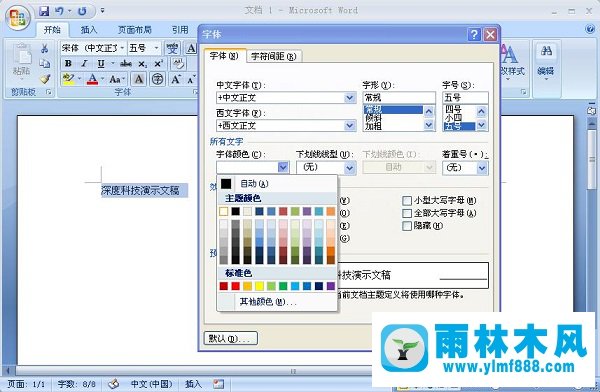Click the 中文(中国) language indicator
Viewport: 600px width, 392px height.
152,384
